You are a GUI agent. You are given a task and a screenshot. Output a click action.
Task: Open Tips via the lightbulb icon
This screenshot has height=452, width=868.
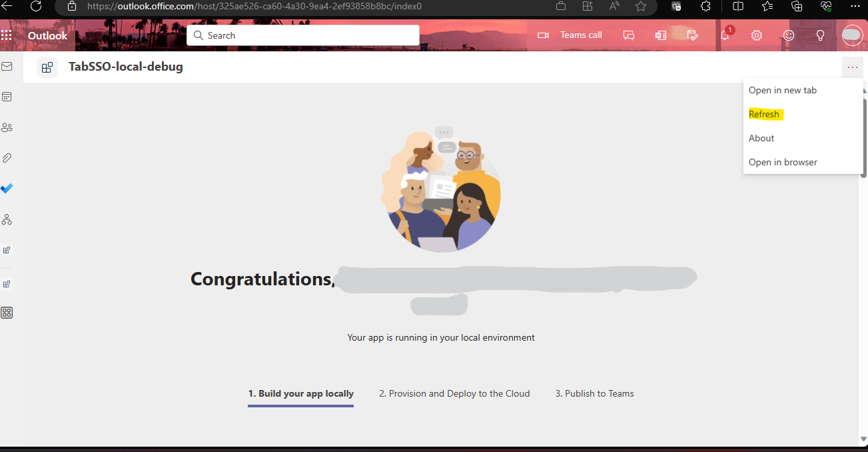tap(820, 35)
